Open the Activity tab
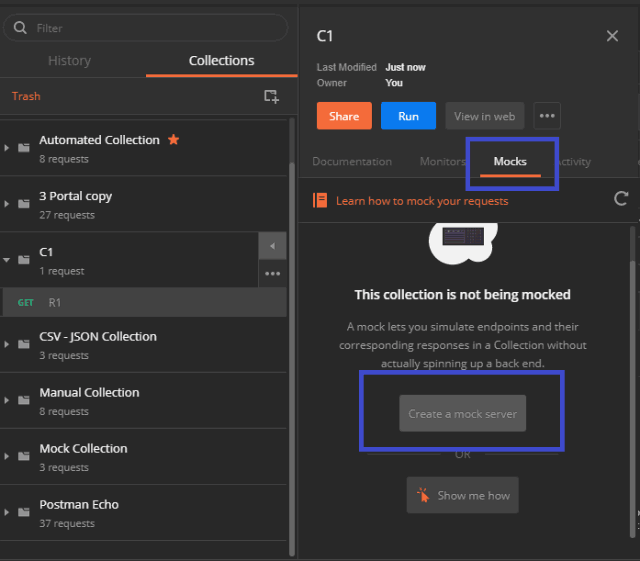This screenshot has width=640, height=561. point(573,162)
